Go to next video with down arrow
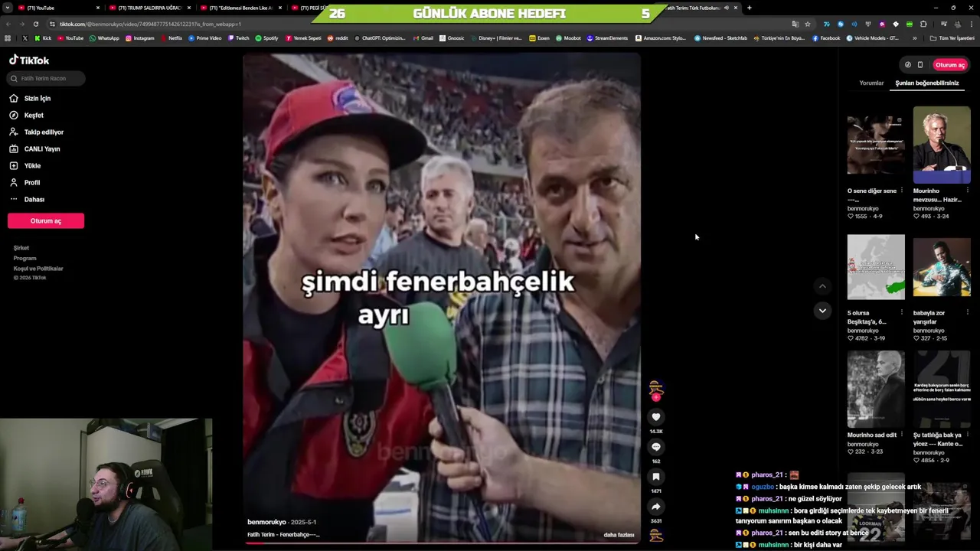The height and width of the screenshot is (551, 980). [x=822, y=311]
